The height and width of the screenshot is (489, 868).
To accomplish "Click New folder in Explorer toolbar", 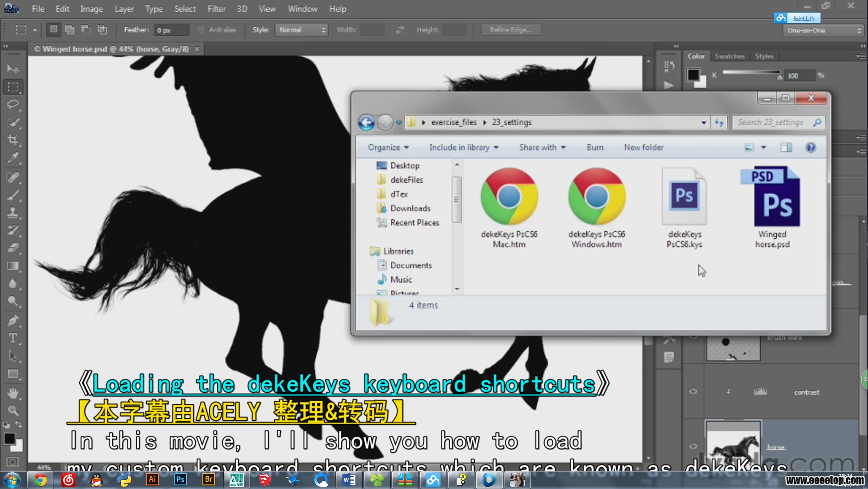I will click(x=643, y=148).
